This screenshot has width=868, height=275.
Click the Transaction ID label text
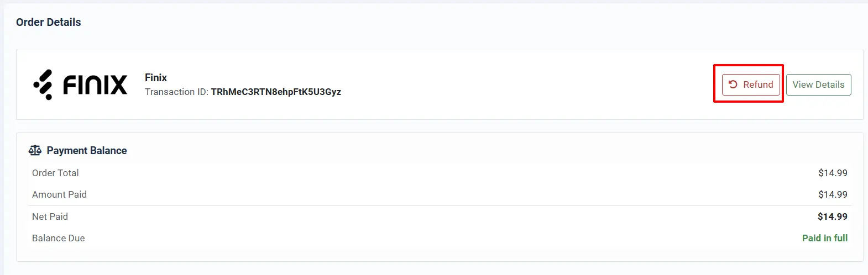176,92
